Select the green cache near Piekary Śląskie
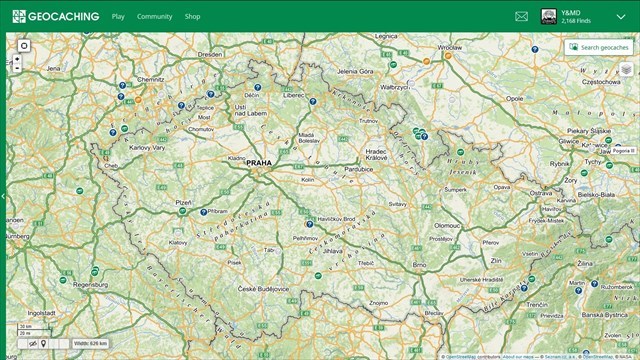 pyautogui.click(x=609, y=140)
